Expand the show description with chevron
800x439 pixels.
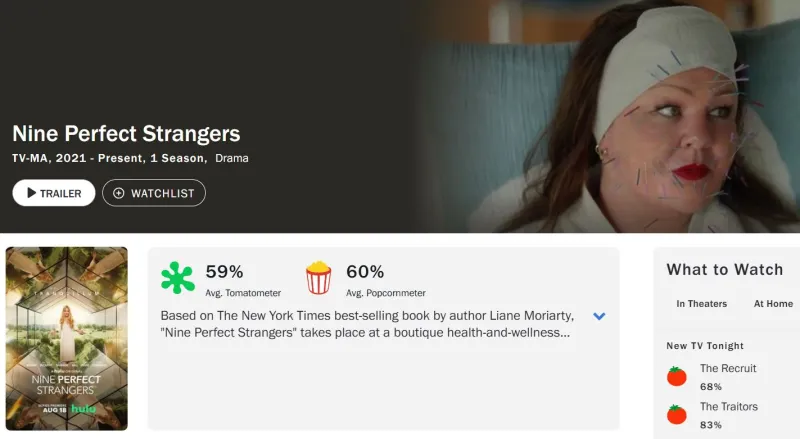[x=599, y=316]
